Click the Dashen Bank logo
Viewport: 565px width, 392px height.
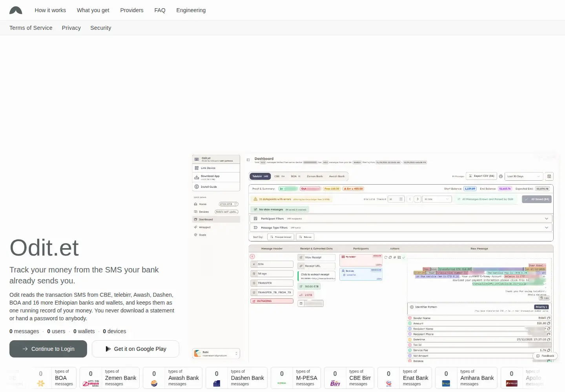[x=217, y=383]
